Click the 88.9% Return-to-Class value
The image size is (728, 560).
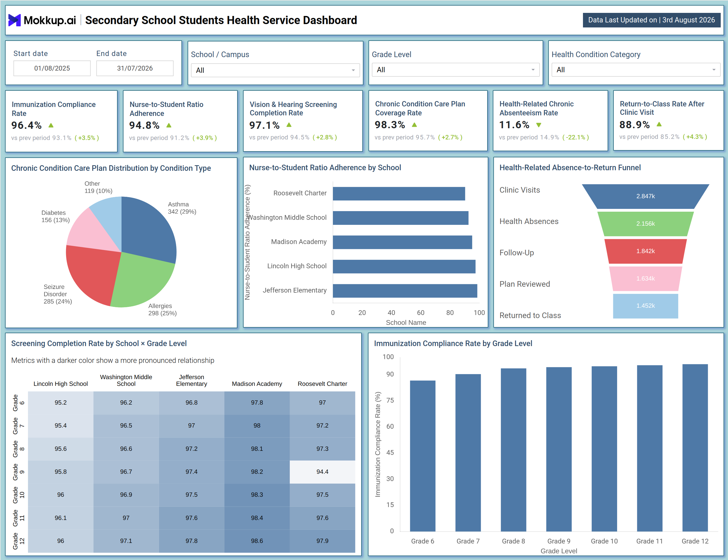pyautogui.click(x=634, y=125)
